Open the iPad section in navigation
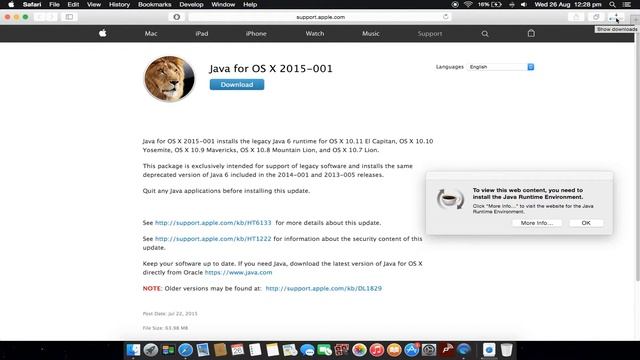Viewport: 640px width, 360px height. 202,33
